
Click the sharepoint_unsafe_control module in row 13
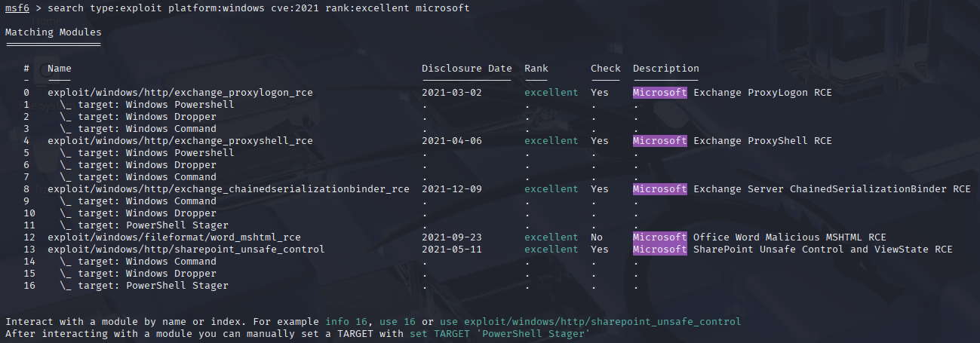click(x=186, y=250)
